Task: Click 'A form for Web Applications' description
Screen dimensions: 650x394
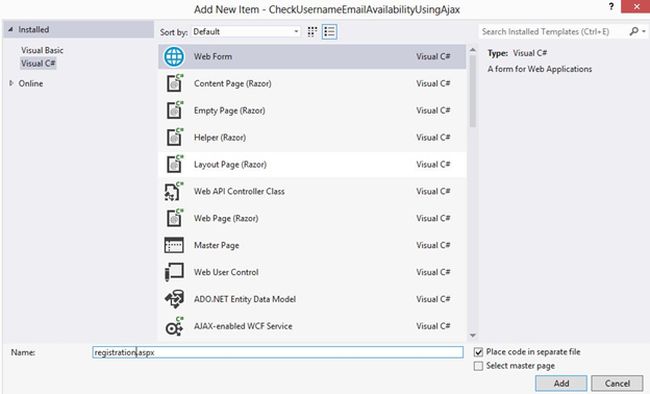Action: [540, 69]
